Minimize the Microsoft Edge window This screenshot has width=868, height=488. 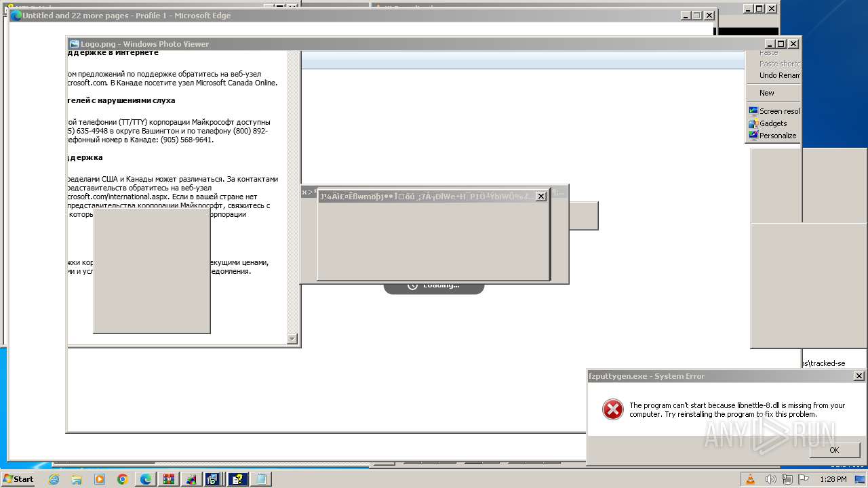(x=685, y=16)
